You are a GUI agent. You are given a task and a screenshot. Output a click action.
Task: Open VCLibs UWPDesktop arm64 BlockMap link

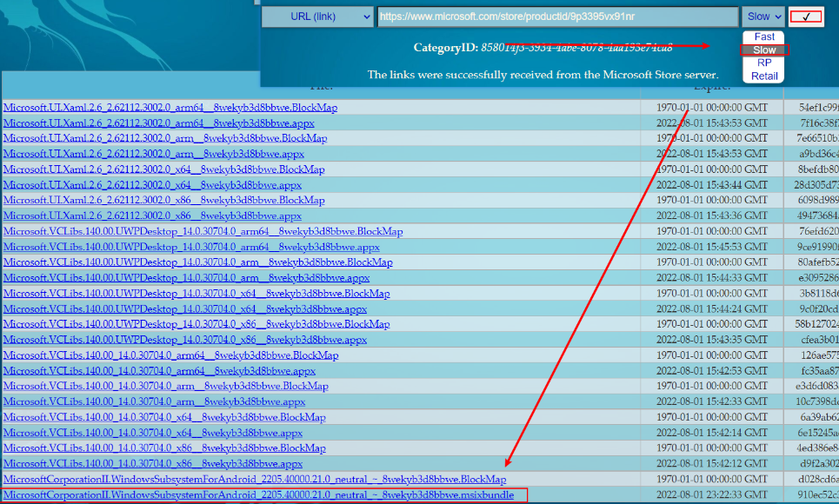(203, 232)
